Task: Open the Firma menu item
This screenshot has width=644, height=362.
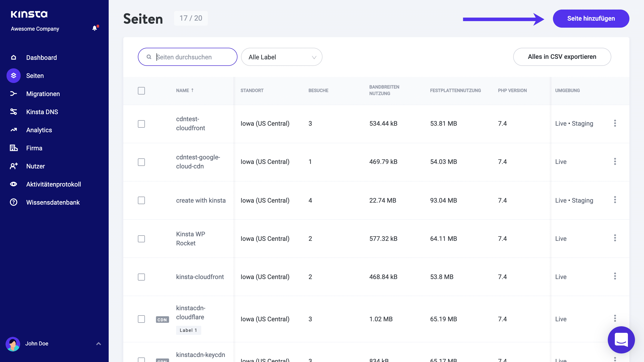Action: [34, 148]
